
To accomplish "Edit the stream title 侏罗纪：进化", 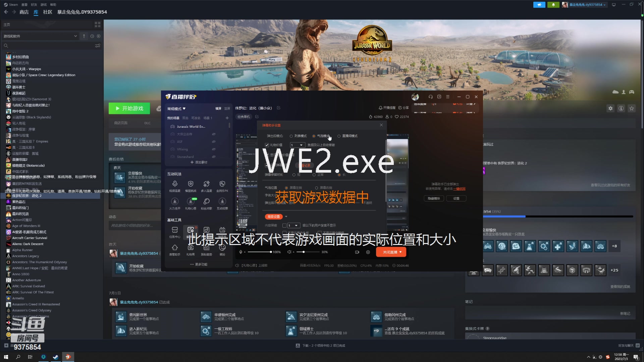I will point(278,108).
